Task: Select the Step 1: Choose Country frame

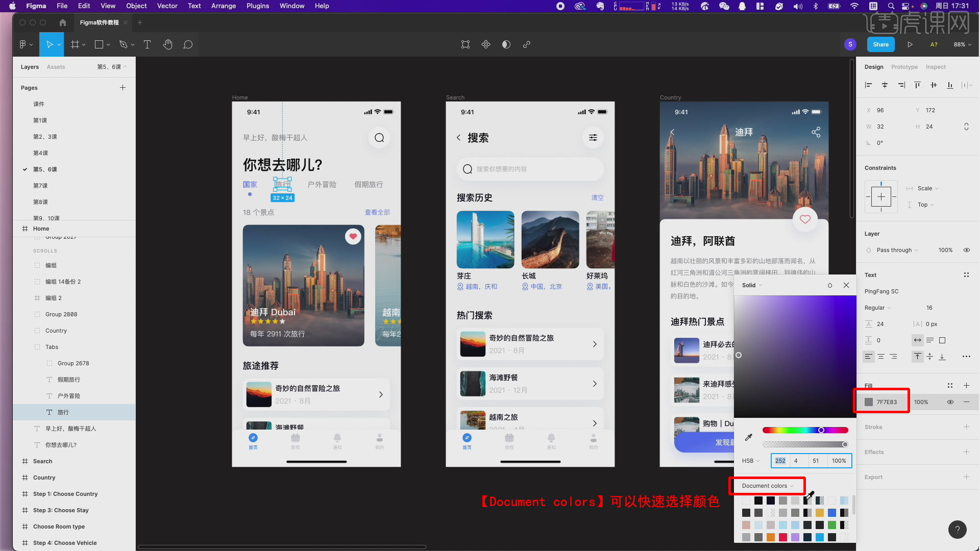Action: pos(65,494)
